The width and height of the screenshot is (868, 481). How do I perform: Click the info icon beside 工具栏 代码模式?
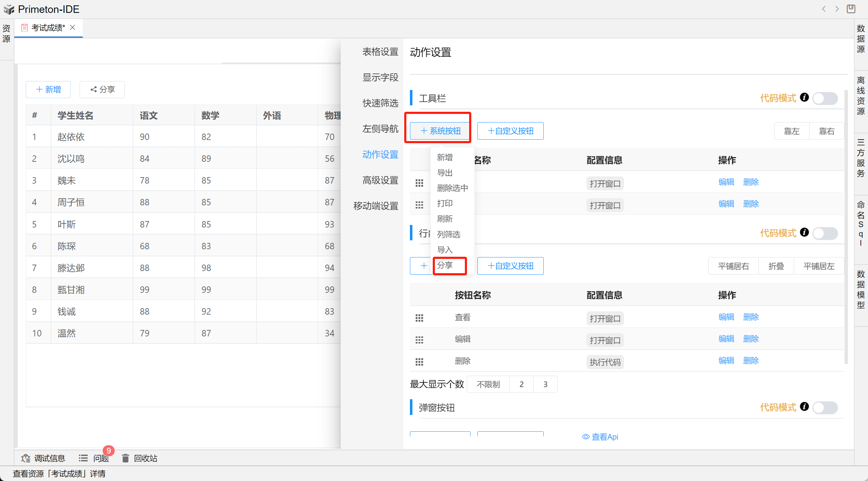(804, 97)
